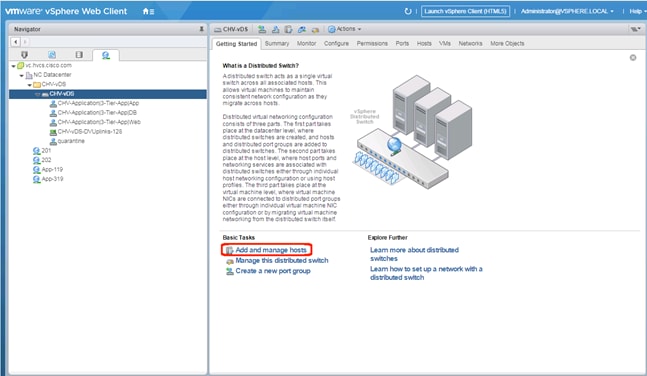Open the Actions dropdown menu
Image resolution: width=647 pixels, height=376 pixels.
[345, 29]
